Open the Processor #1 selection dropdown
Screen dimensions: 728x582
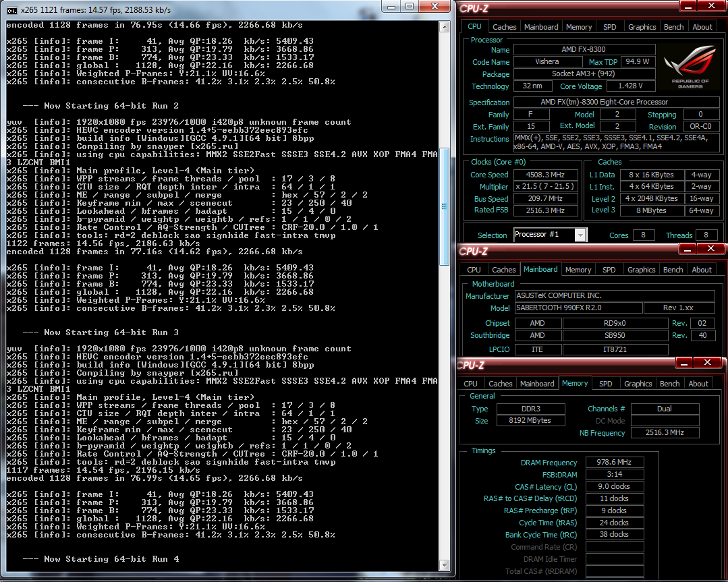click(x=580, y=235)
